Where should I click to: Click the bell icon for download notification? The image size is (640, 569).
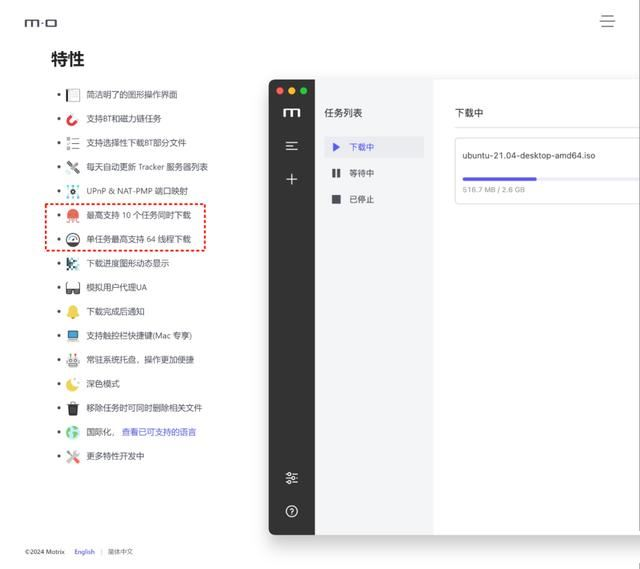73,311
